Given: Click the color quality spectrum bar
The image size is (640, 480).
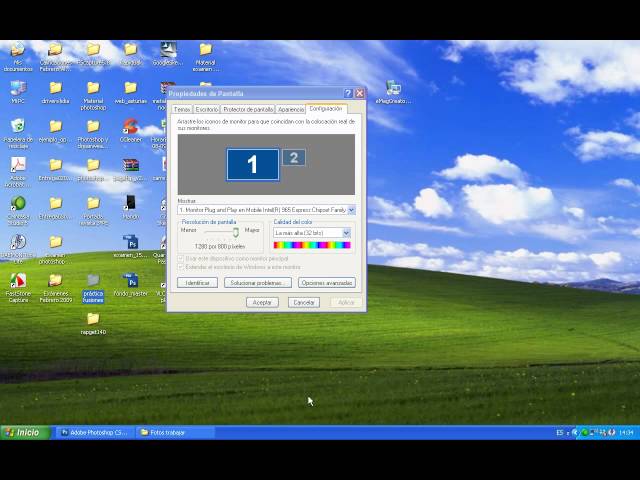Looking at the screenshot, I should [x=312, y=245].
